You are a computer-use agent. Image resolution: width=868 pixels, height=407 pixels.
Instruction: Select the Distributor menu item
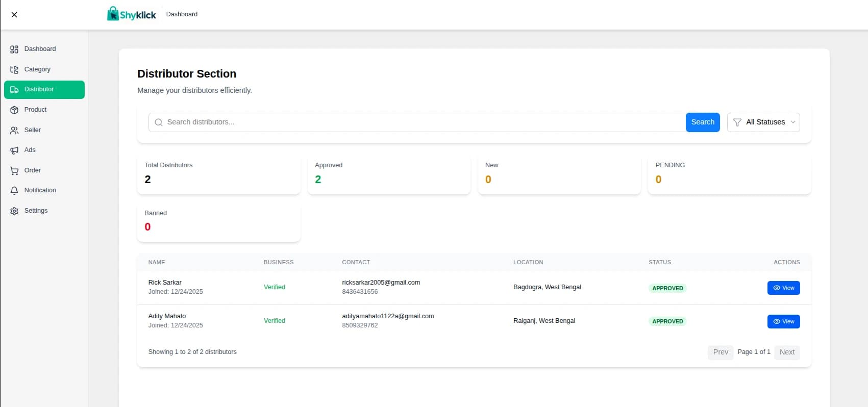44,90
